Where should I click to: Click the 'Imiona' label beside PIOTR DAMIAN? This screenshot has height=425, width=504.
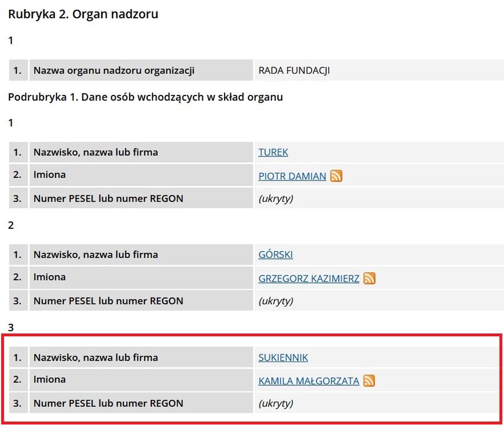pos(49,175)
